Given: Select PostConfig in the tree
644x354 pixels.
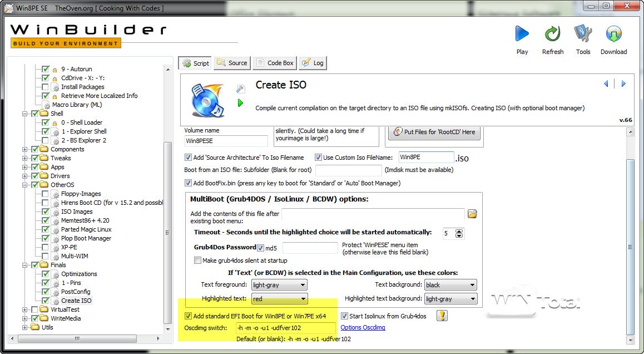Looking at the screenshot, I should [x=76, y=292].
